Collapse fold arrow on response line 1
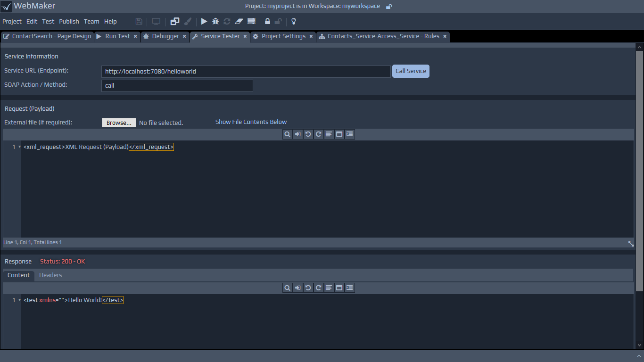The image size is (644, 362). tap(19, 300)
